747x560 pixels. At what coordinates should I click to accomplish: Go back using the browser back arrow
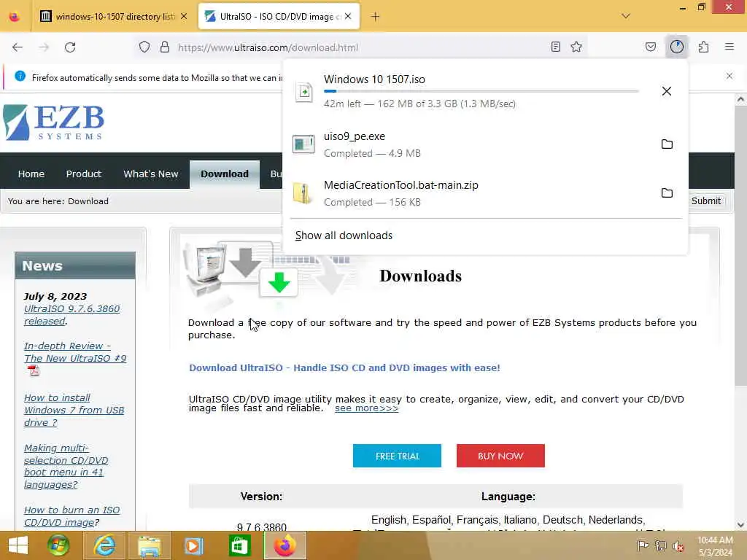click(x=18, y=47)
